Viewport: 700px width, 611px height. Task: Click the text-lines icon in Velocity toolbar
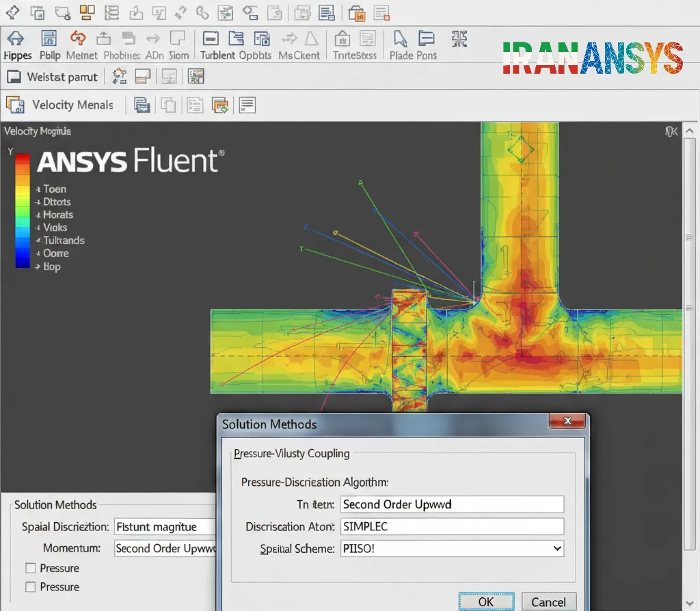point(247,105)
